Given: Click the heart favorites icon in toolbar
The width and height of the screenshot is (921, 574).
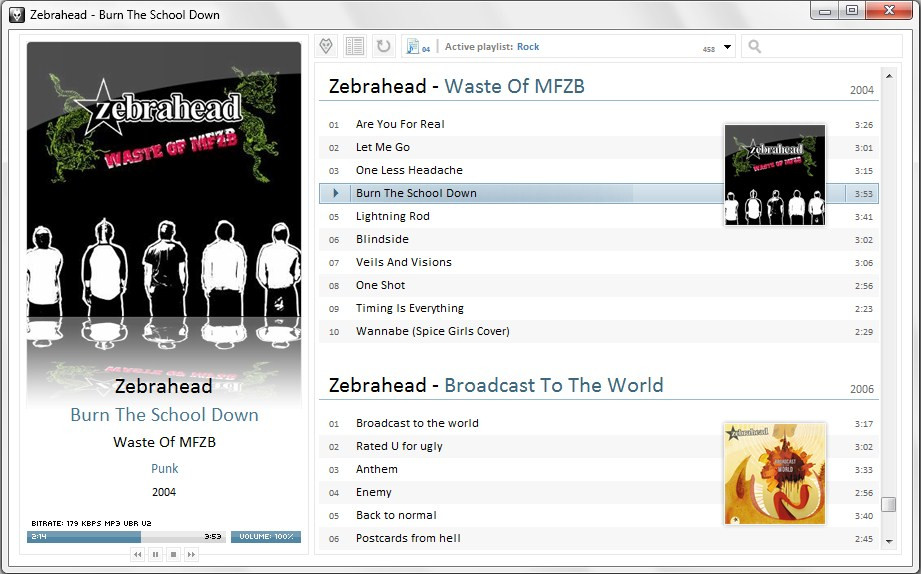Looking at the screenshot, I should (326, 46).
